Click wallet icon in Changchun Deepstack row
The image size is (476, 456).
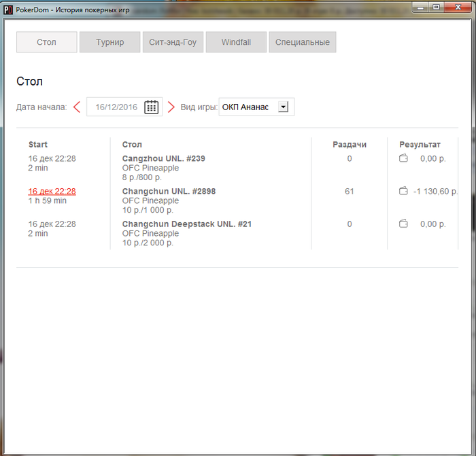click(403, 224)
